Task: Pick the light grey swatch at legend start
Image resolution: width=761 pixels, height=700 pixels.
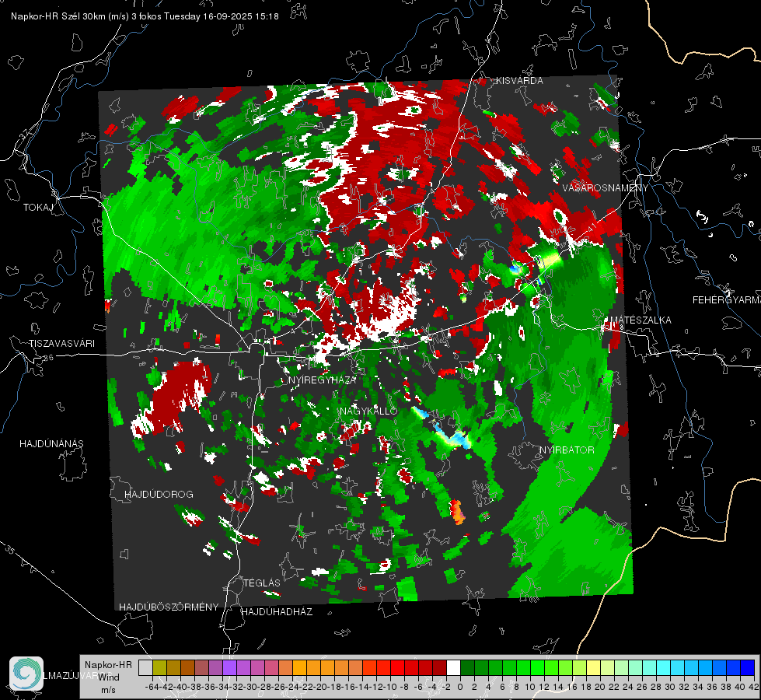Action: tap(145, 668)
